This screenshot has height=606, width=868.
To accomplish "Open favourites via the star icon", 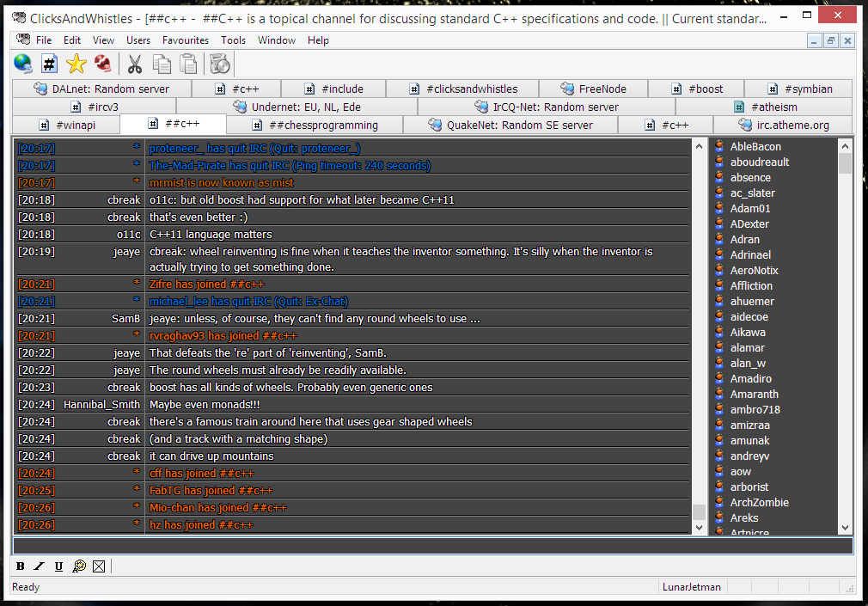I will (76, 64).
